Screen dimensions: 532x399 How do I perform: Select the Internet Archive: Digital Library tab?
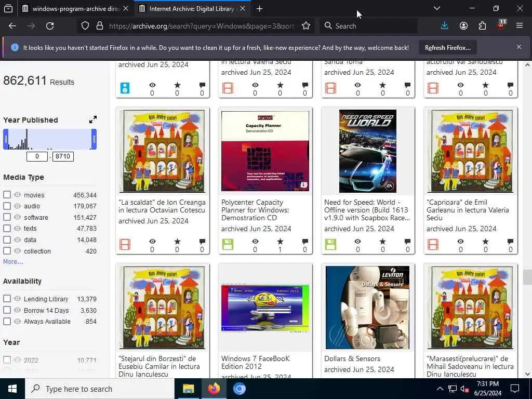tap(192, 8)
